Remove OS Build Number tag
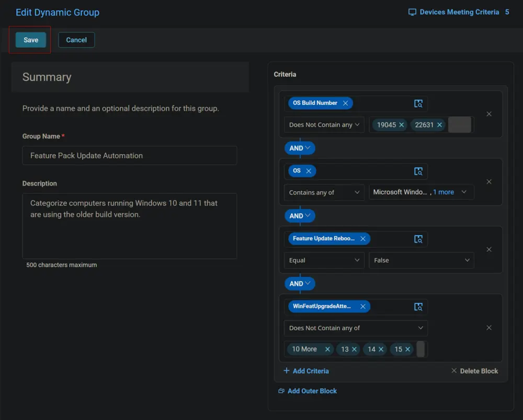Image resolution: width=523 pixels, height=420 pixels. click(x=346, y=103)
